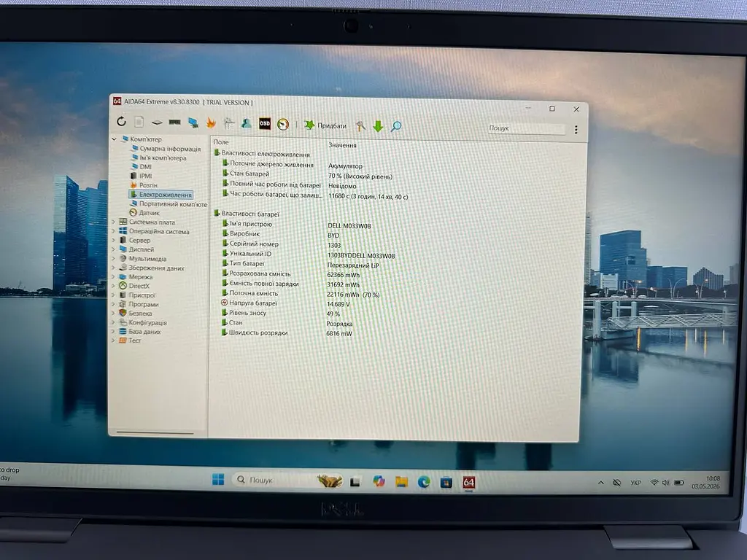Image resolution: width=747 pixels, height=560 pixels.
Task: Collapse the Комп'ютер tree node
Action: tap(114, 139)
